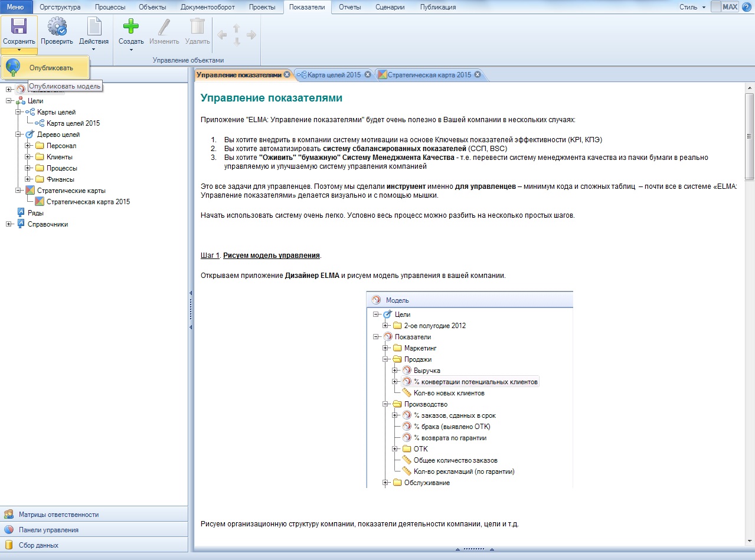Click the vertical scrollbar thumb in document
Viewport: 755px width, 560px height.
749,136
